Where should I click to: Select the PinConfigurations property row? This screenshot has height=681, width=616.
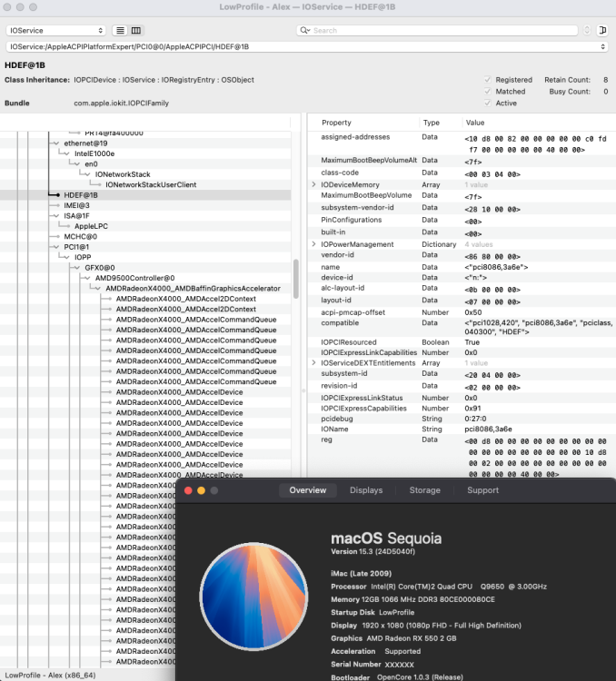point(462,221)
